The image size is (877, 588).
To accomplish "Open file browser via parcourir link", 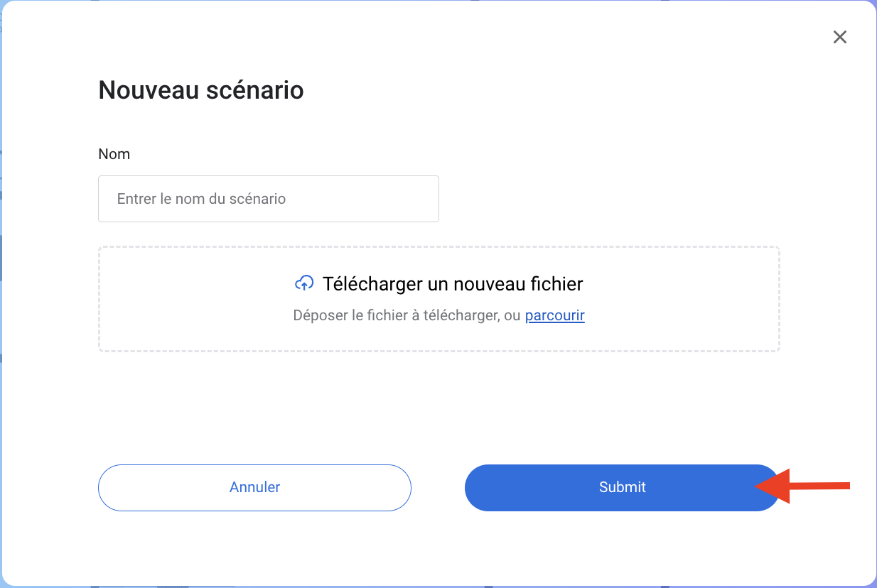I will coord(554,315).
